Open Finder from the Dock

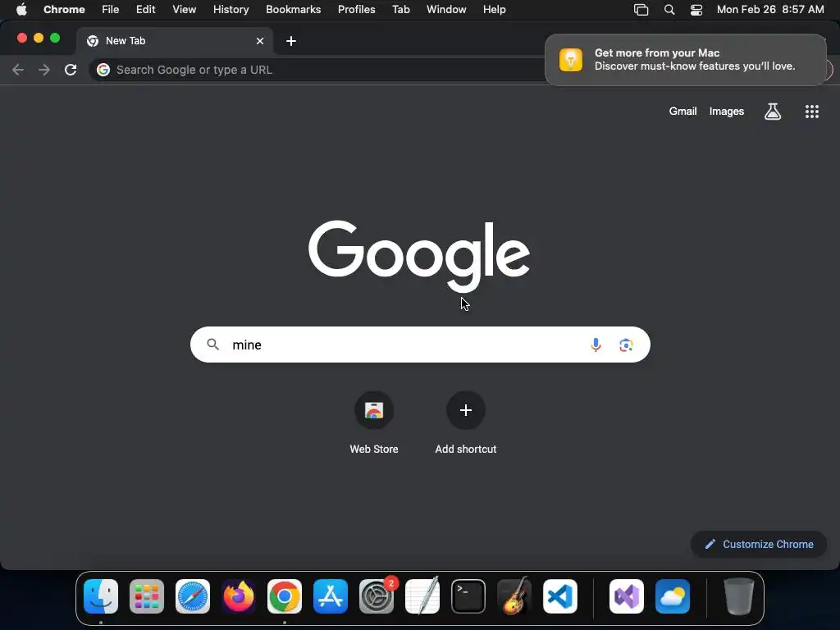pyautogui.click(x=101, y=596)
